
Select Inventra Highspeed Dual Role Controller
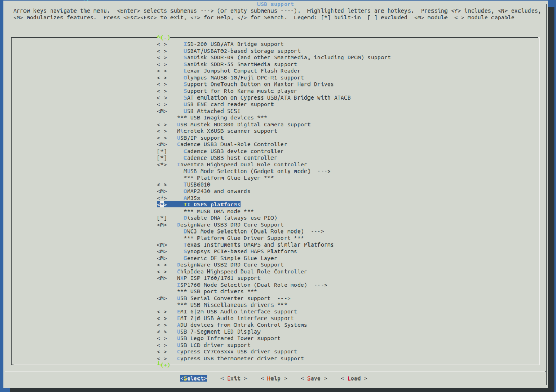(x=242, y=165)
